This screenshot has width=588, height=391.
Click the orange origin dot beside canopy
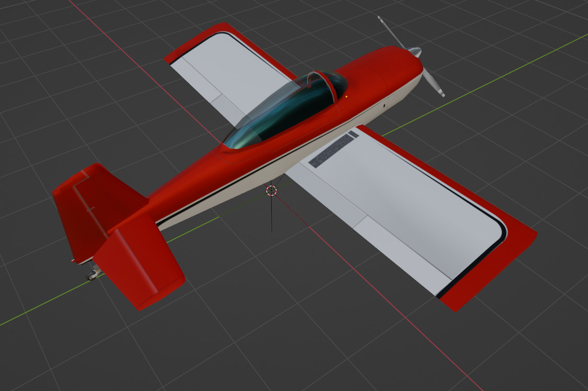point(346,96)
